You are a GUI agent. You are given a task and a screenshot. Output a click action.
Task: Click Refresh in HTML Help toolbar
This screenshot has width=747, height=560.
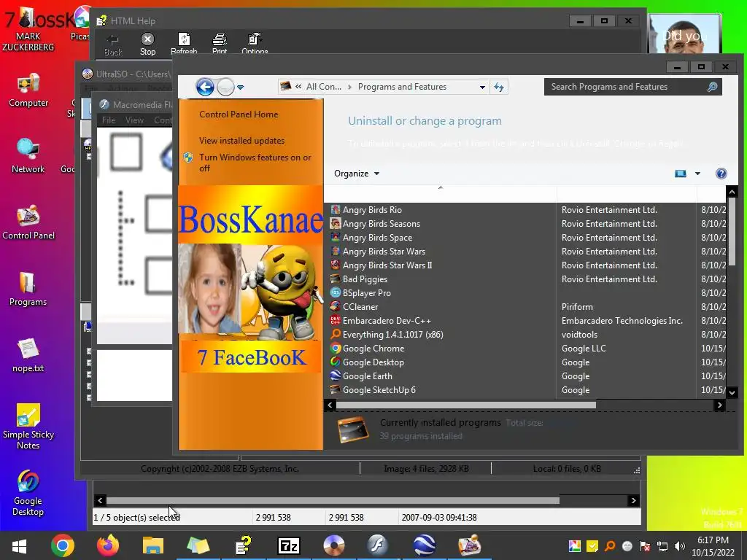184,44
